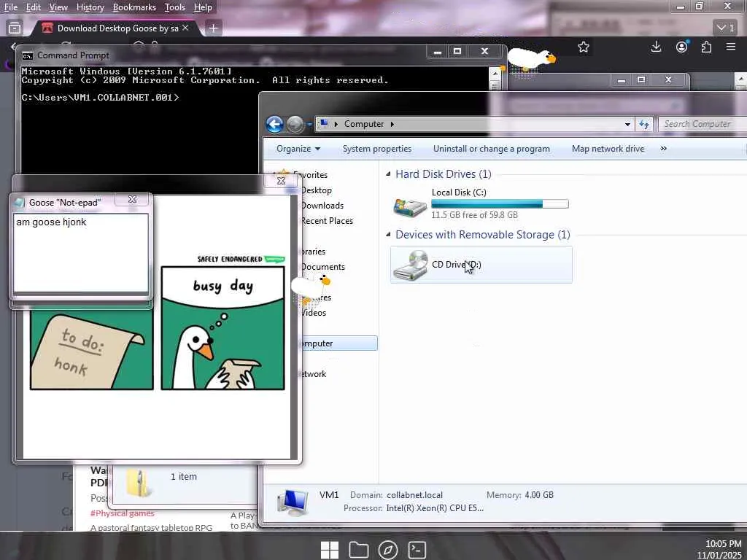Click the Command Prompt title bar icon
Viewport: 747px width, 560px height.
[28, 55]
